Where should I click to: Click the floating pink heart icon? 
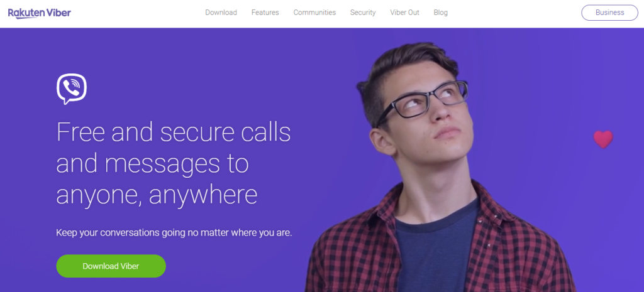[x=603, y=139]
